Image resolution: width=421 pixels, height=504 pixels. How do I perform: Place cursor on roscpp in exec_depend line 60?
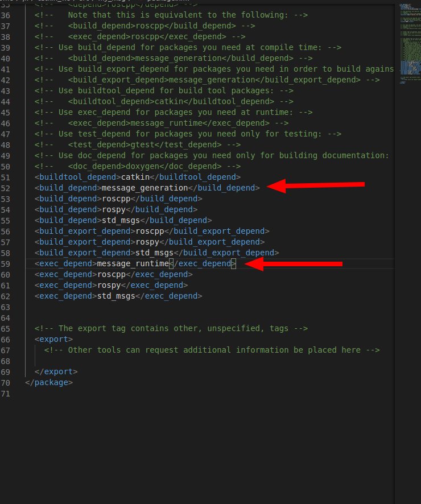click(x=111, y=275)
